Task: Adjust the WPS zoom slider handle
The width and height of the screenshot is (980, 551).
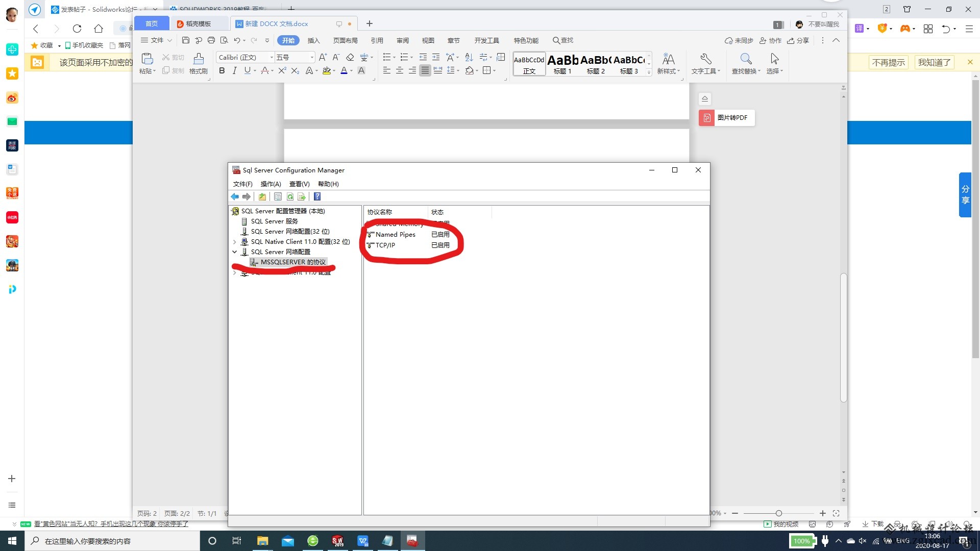Action: coord(778,513)
